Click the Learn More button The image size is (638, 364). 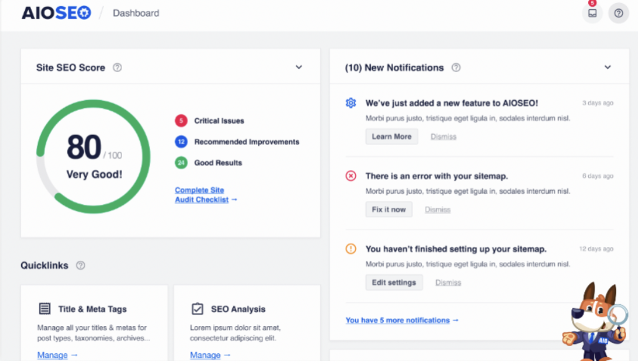click(x=391, y=137)
